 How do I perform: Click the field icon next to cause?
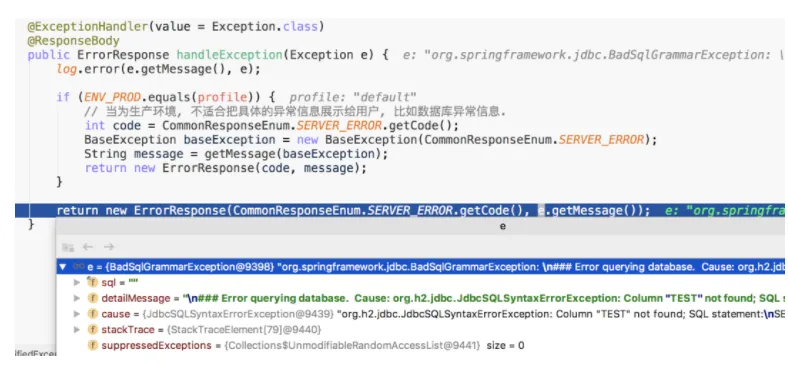point(92,314)
